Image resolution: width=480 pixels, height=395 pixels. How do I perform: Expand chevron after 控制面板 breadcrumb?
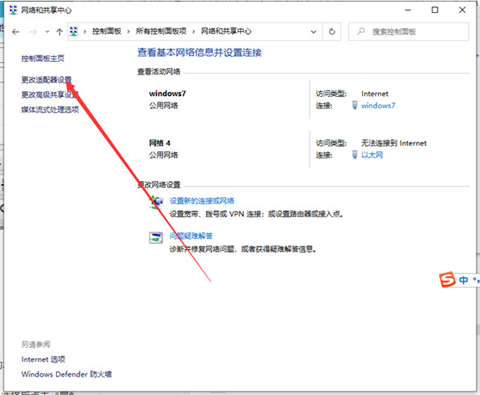pyautogui.click(x=128, y=32)
